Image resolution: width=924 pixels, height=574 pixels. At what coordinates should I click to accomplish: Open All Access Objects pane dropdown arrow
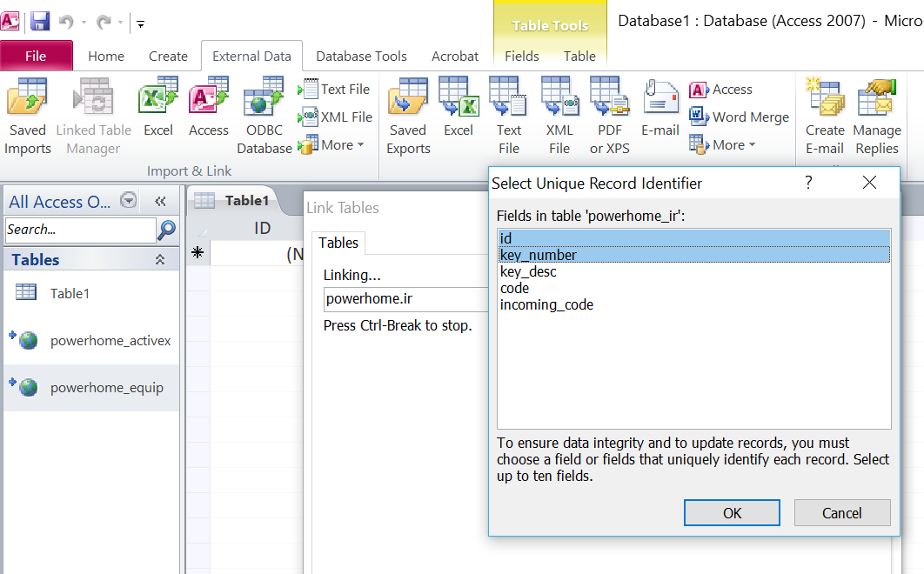[x=129, y=201]
